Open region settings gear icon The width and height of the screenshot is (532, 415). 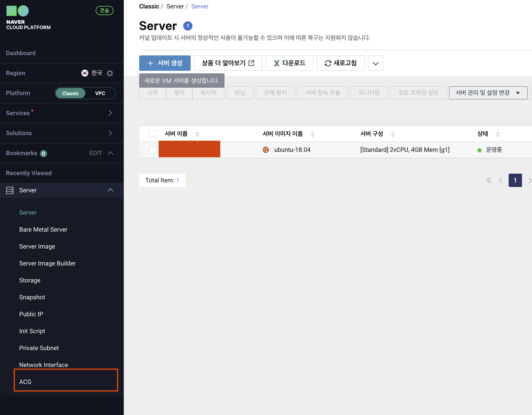(110, 73)
